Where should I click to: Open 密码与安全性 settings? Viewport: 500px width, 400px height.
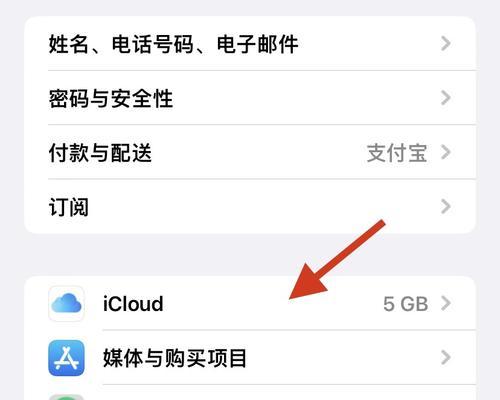pyautogui.click(x=250, y=98)
